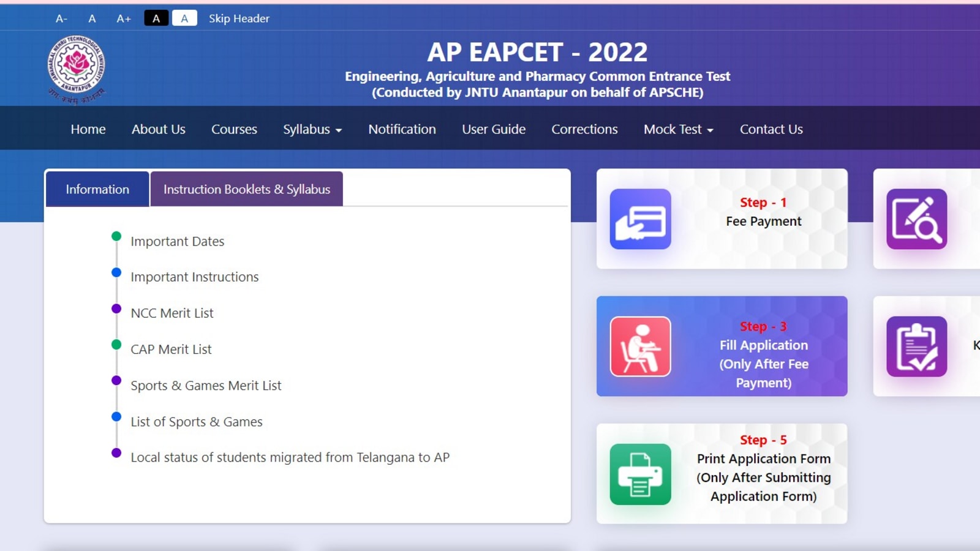The image size is (980, 551).
Task: Click Step - 5 Print Application Form text
Action: click(x=763, y=468)
